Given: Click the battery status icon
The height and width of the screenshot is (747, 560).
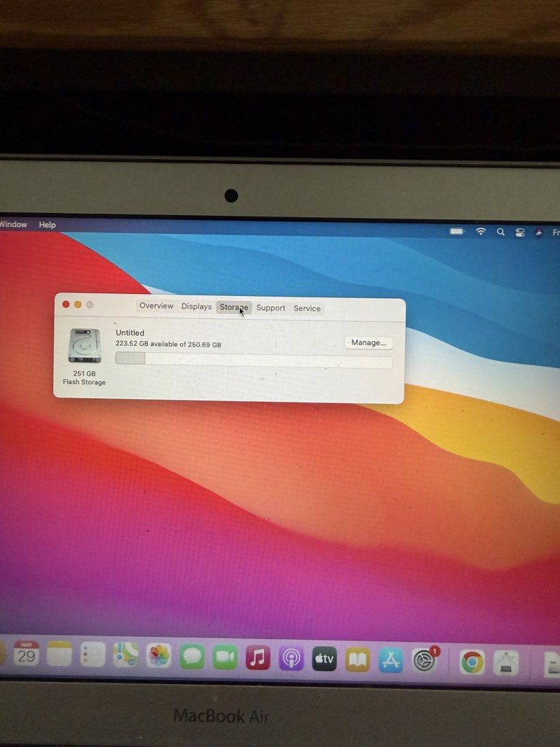Looking at the screenshot, I should tap(457, 232).
